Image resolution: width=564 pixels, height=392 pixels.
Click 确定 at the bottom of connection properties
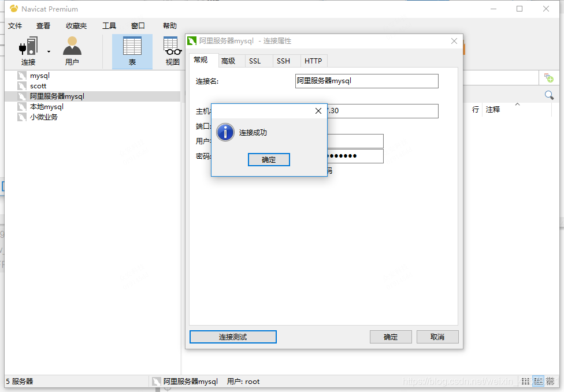(391, 337)
